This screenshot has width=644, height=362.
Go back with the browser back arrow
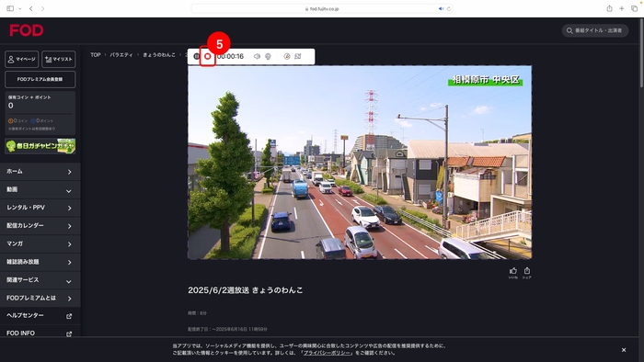(30, 8)
